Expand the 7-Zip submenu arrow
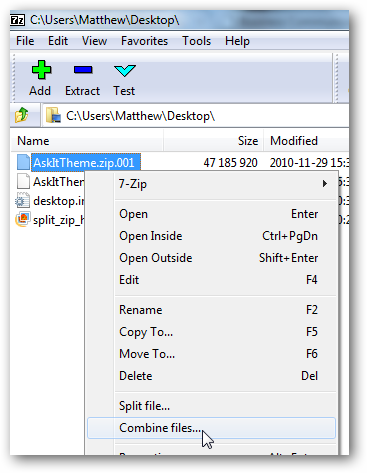The height and width of the screenshot is (473, 367). 325,184
